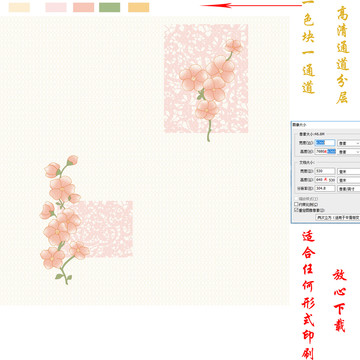Toggle the constrain proportions checkbox

click(x=296, y=204)
